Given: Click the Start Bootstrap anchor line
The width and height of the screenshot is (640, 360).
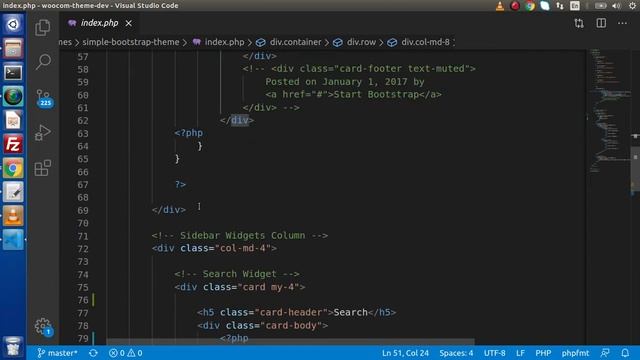Looking at the screenshot, I should pyautogui.click(x=353, y=94).
